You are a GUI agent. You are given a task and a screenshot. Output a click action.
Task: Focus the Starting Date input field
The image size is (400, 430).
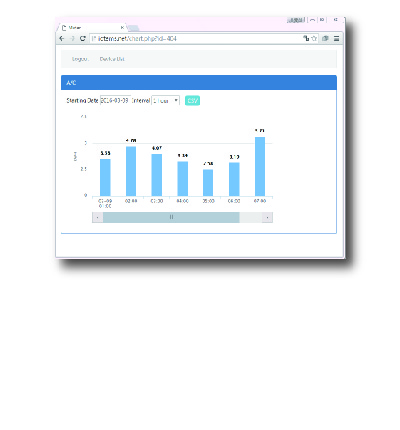(115, 100)
